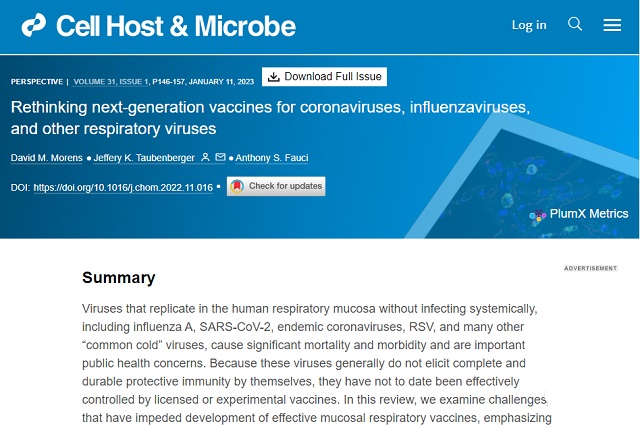
Task: Click the Check for updates button
Action: 276,186
